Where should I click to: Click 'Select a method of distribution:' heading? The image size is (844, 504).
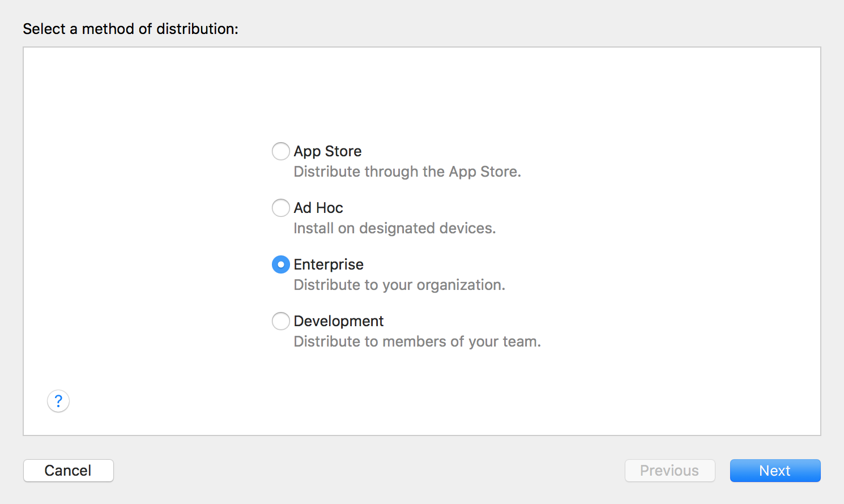coord(131,29)
